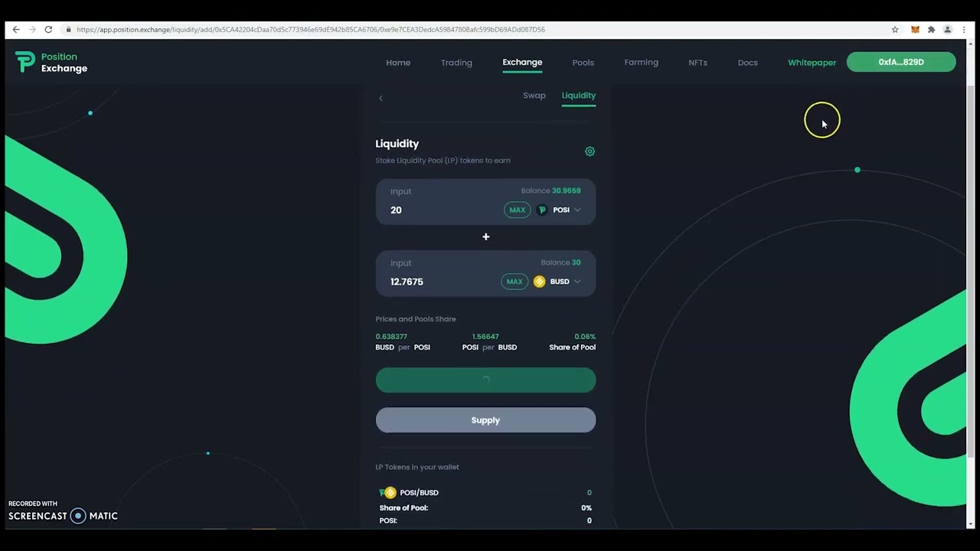Open the NFTs page
The image size is (980, 551).
point(697,63)
